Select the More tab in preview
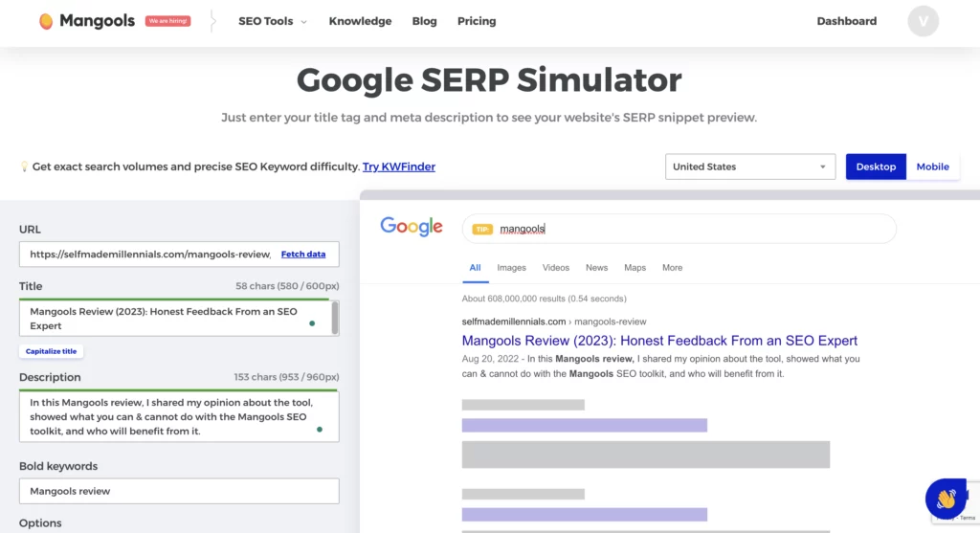The image size is (980, 533). pos(672,267)
